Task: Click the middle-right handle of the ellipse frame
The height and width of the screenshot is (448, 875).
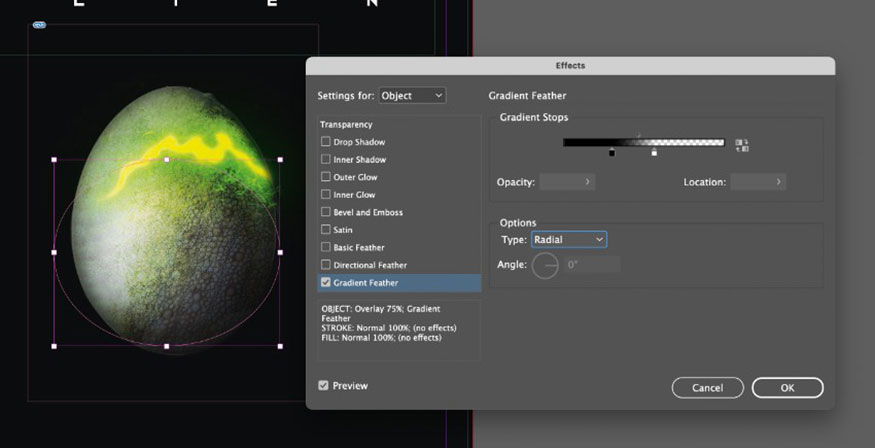Action: (x=280, y=253)
